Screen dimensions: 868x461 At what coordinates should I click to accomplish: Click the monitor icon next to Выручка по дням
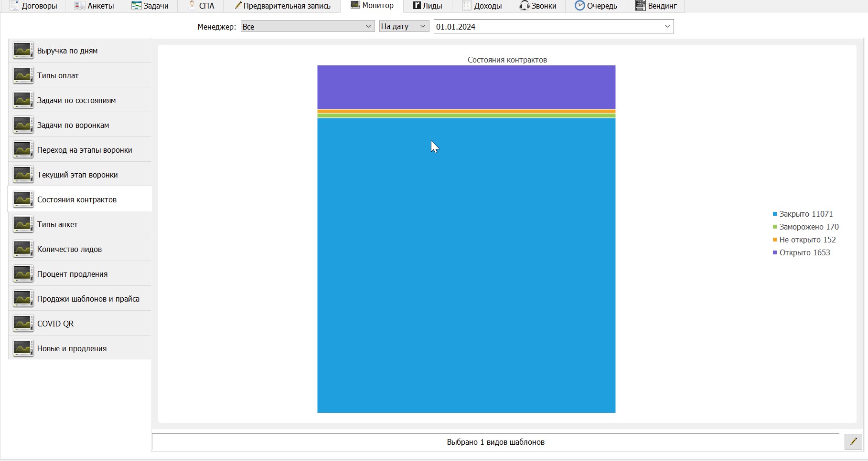[23, 51]
